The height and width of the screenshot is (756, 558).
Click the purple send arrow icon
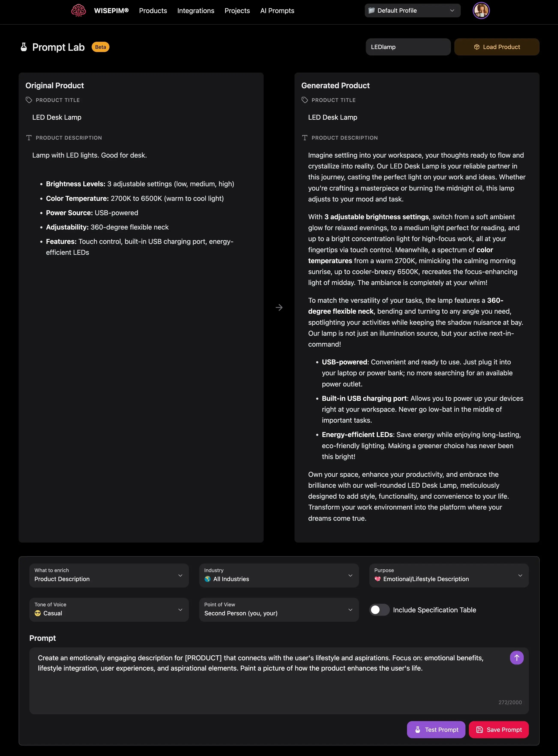point(516,658)
